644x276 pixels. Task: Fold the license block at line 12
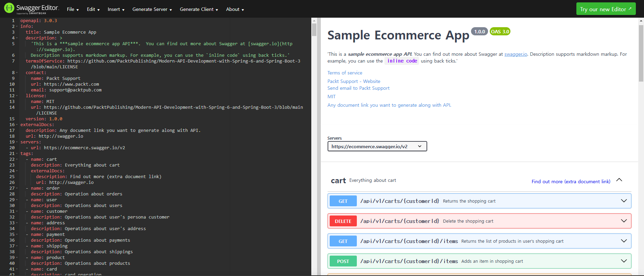click(x=17, y=96)
